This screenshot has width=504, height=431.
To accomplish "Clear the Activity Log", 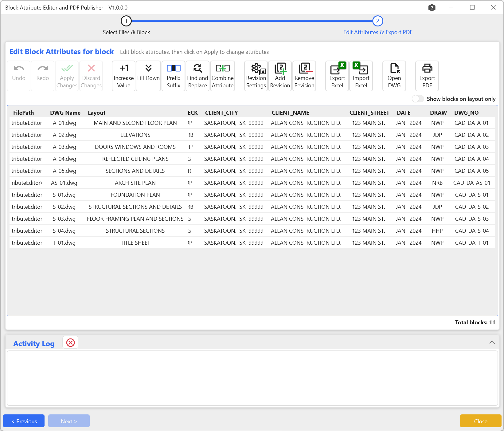I will click(71, 342).
